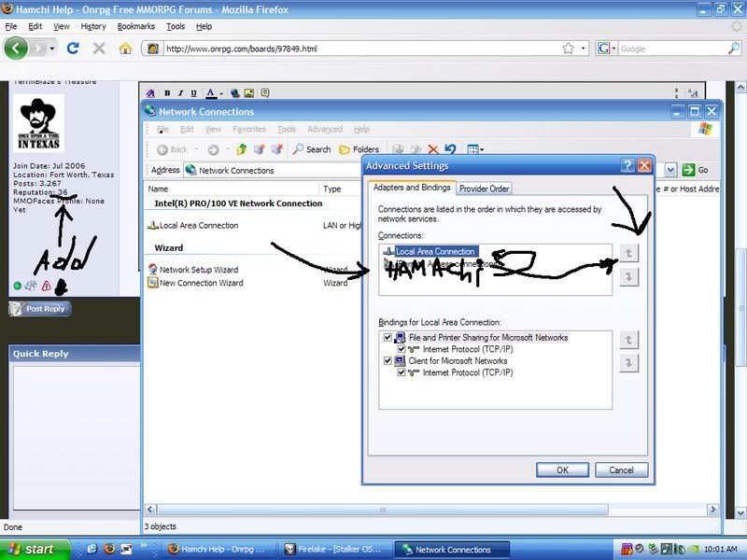This screenshot has height=560, width=747.
Task: Uncheck File and Printer Sharing for Microsoft Networks
Action: click(388, 338)
